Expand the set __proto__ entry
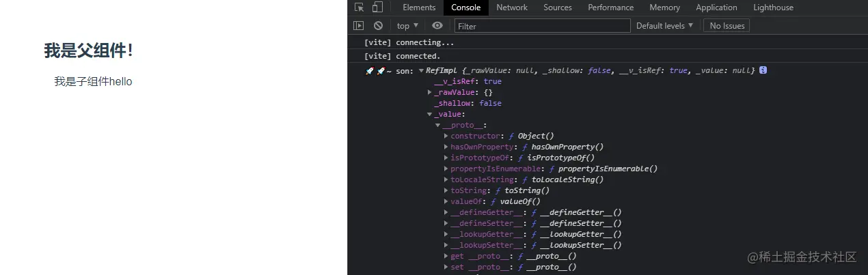This screenshot has width=868, height=275. click(446, 267)
